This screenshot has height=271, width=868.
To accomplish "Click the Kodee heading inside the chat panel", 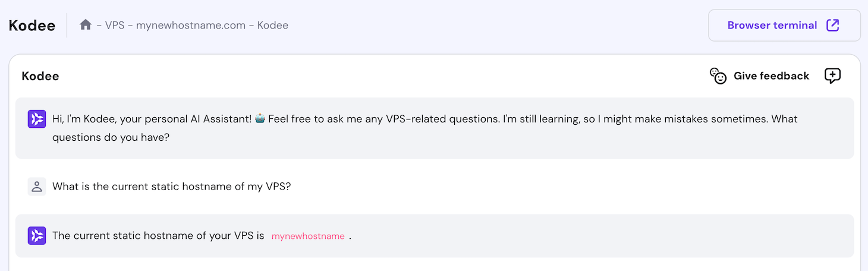I will coord(40,76).
